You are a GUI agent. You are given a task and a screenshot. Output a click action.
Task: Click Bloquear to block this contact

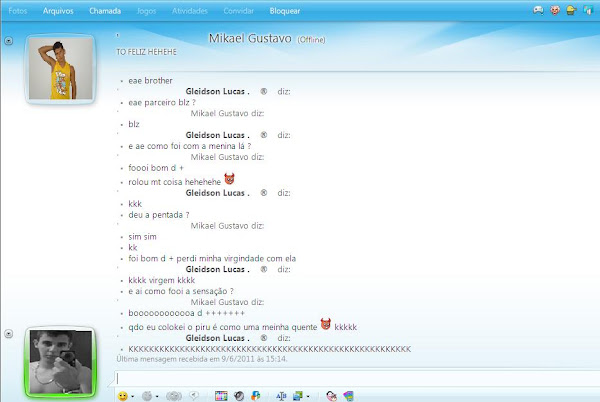(285, 11)
